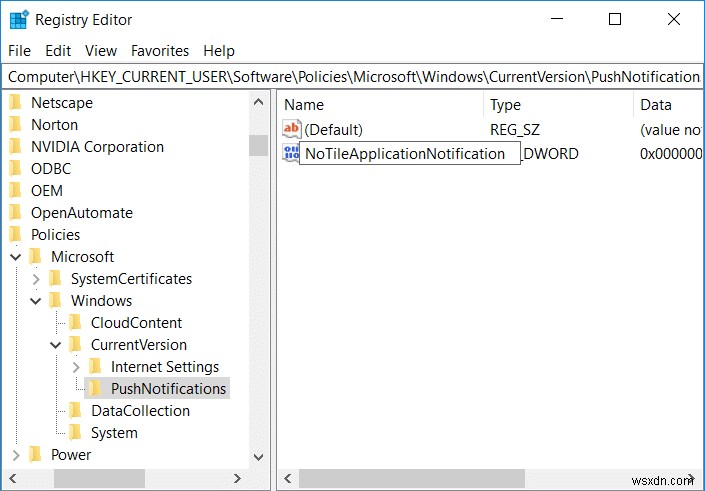Screen dimensions: 705x491
Task: Collapse the Windows key
Action: pos(36,301)
